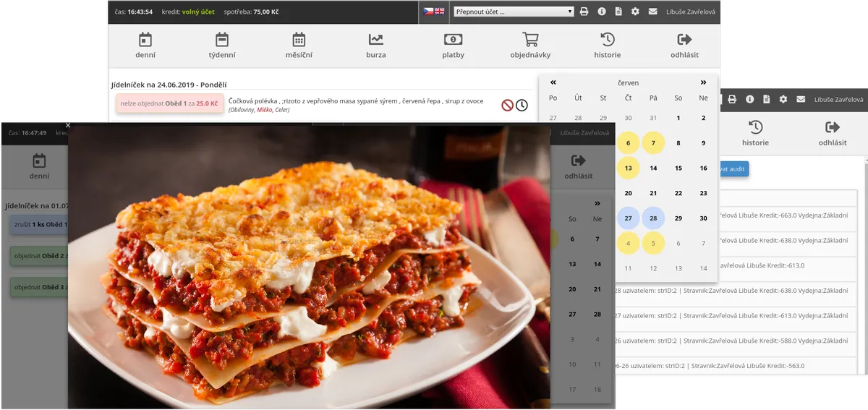Open the týdenní weekly menu view
The height and width of the screenshot is (410, 868).
[x=221, y=45]
